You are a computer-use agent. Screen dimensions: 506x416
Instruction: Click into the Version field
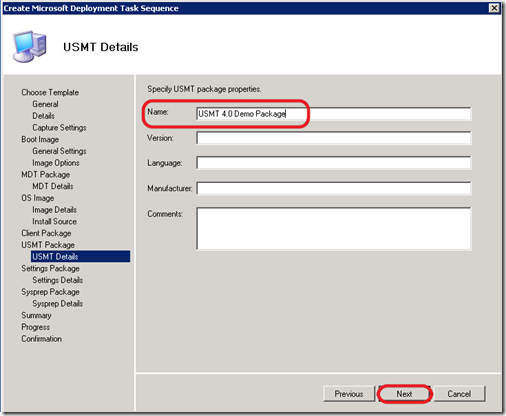pyautogui.click(x=334, y=138)
